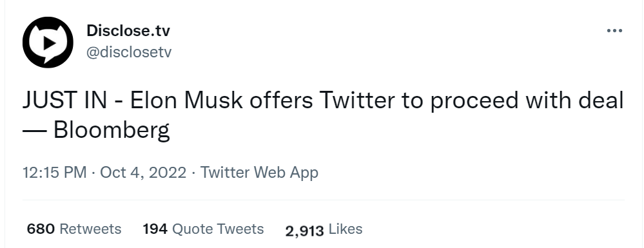Click the number 680 beside Retweets

(41, 229)
